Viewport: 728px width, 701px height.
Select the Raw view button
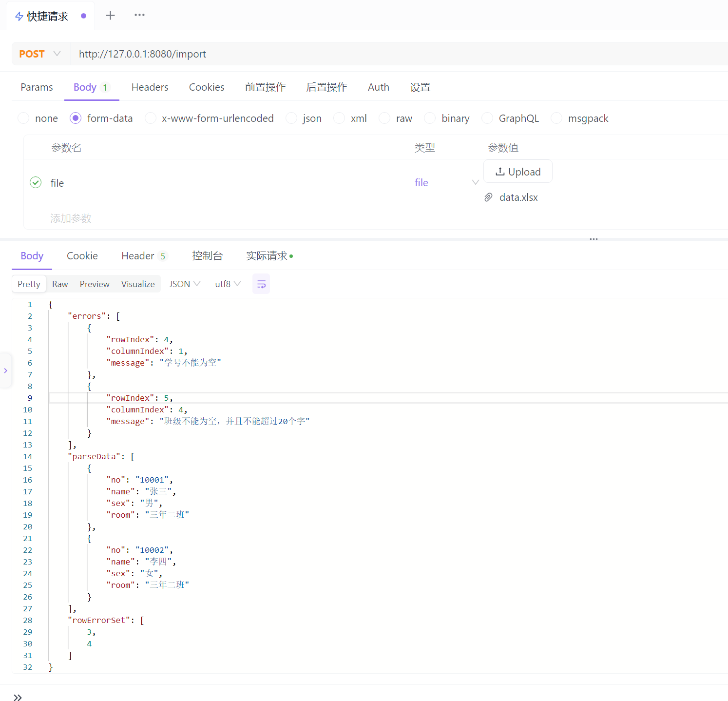pyautogui.click(x=60, y=284)
